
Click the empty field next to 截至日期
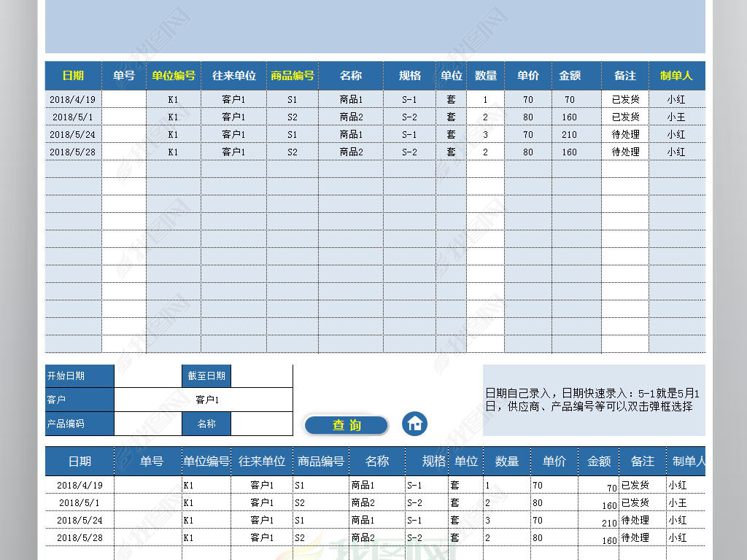[261, 376]
